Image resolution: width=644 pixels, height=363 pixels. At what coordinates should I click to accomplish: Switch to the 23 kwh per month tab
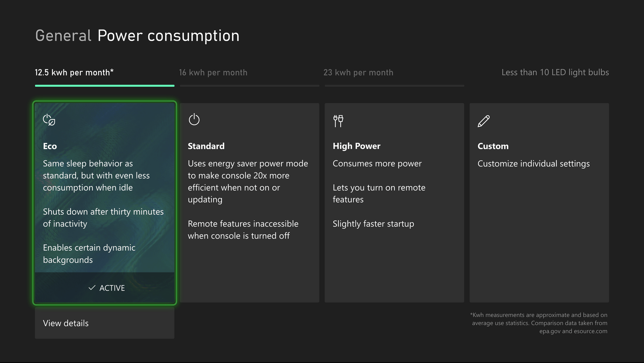pos(358,72)
